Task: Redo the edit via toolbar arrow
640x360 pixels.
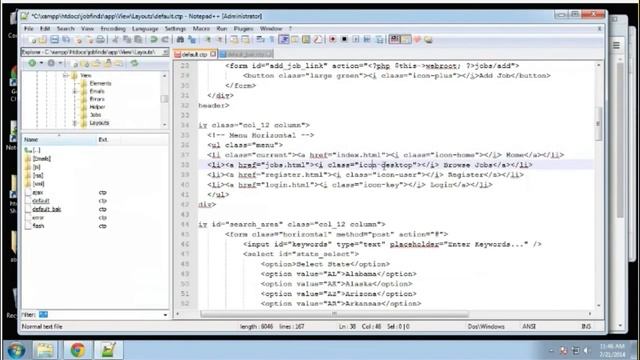Action: coord(165,40)
